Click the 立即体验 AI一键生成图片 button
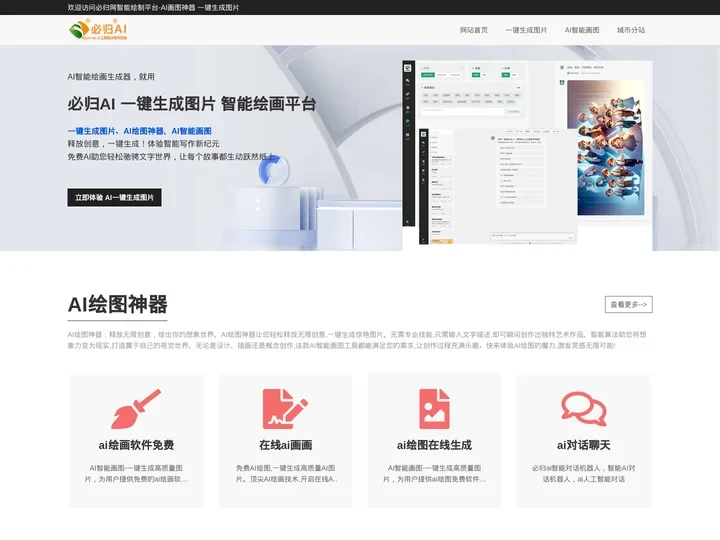The image size is (720, 540). click(x=114, y=197)
